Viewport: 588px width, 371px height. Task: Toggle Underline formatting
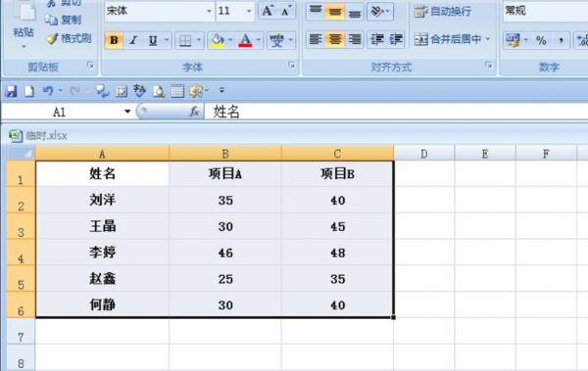pyautogui.click(x=153, y=40)
